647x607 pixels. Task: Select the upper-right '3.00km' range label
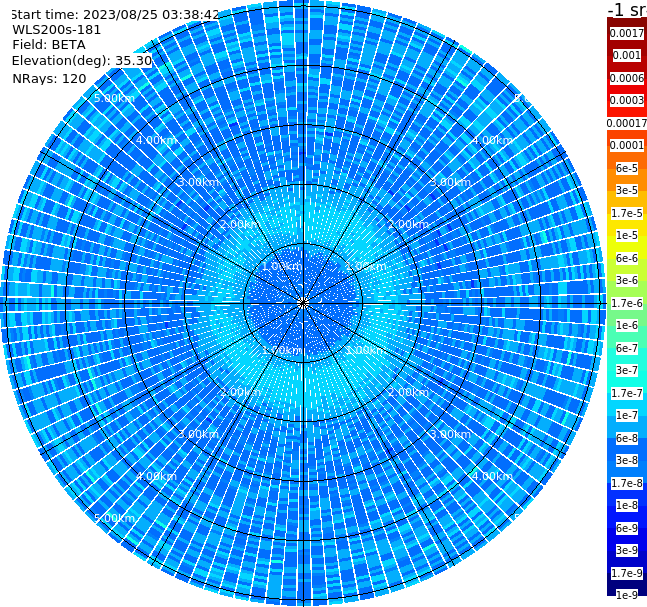tap(450, 182)
